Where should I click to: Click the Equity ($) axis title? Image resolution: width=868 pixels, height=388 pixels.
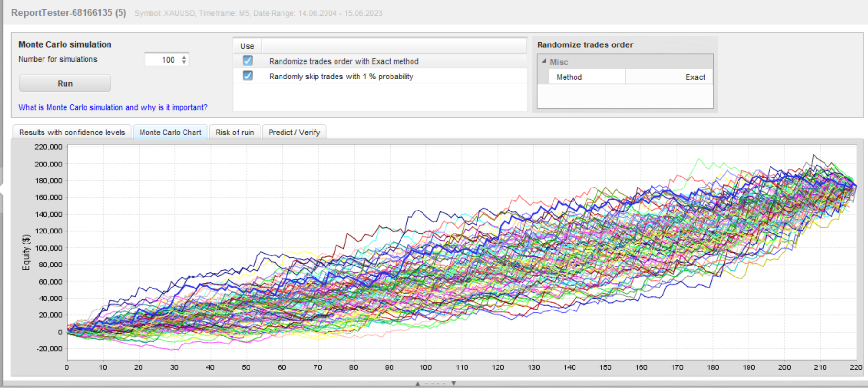point(26,252)
